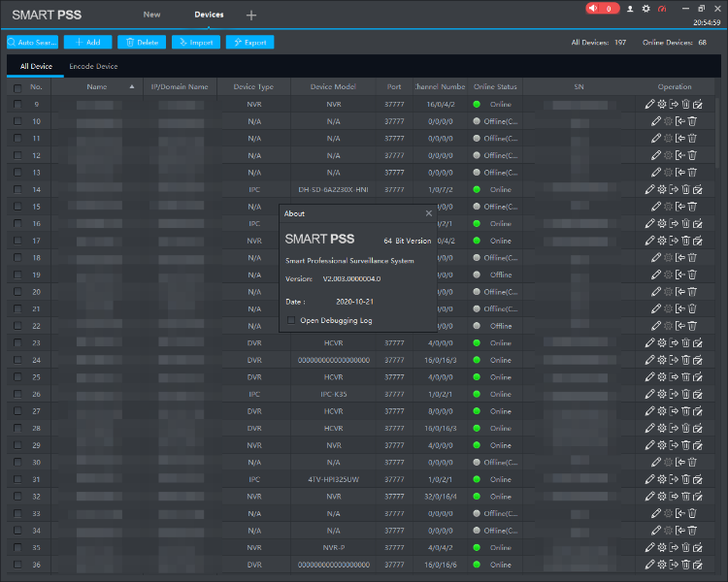Click the 32/0/16/4 channel number cell

[440, 497]
